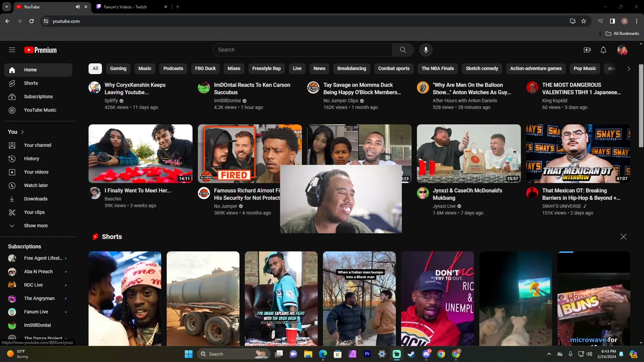Click the YouTube Premium logo

pyautogui.click(x=40, y=50)
